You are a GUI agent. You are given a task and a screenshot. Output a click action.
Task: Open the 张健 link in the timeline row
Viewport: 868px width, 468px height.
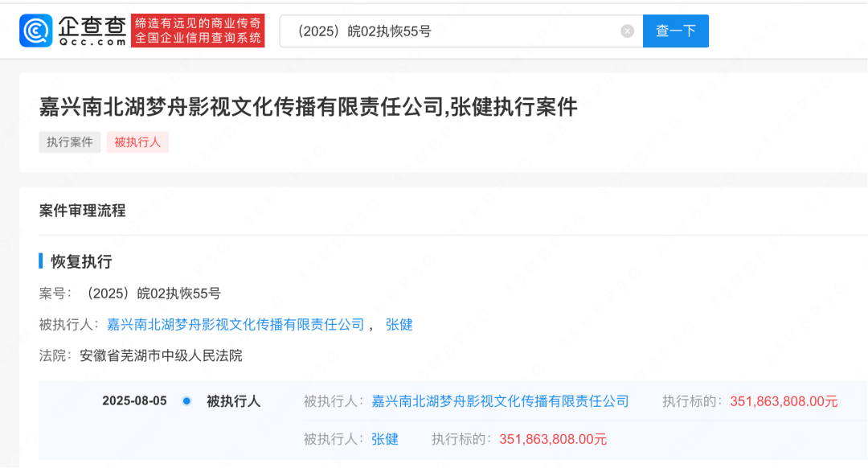(x=385, y=439)
